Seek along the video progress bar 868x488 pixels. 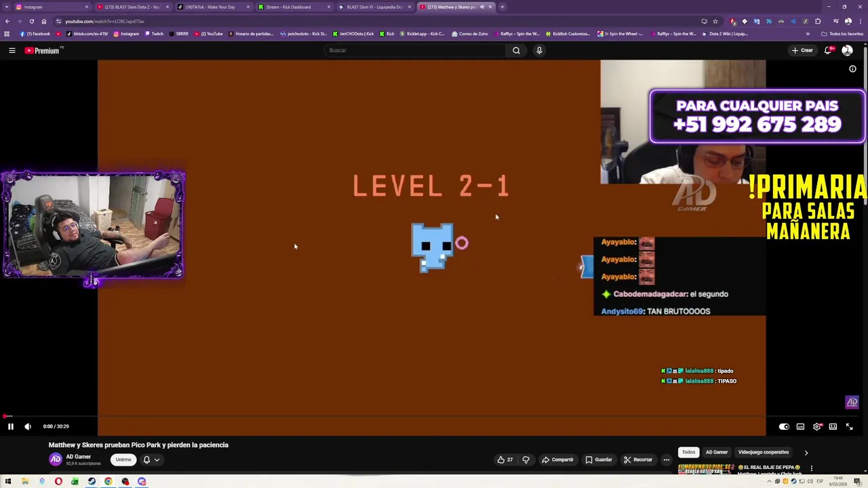click(431, 416)
